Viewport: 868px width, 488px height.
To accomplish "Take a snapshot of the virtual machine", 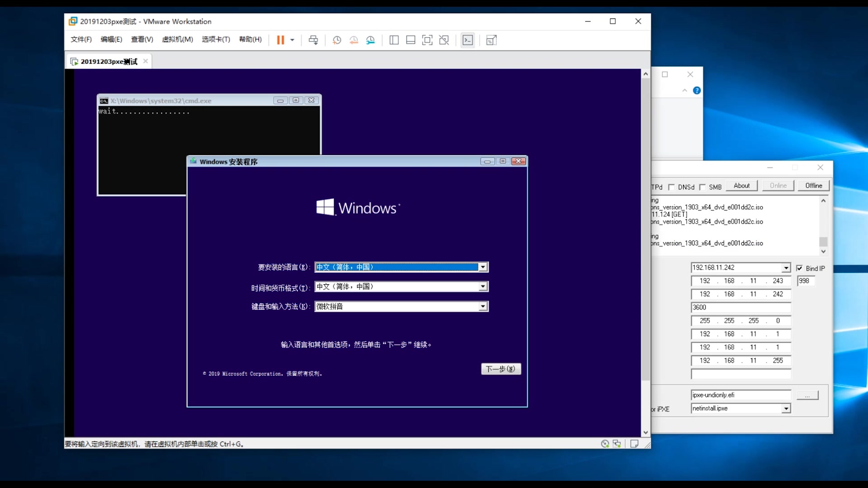I will [337, 40].
